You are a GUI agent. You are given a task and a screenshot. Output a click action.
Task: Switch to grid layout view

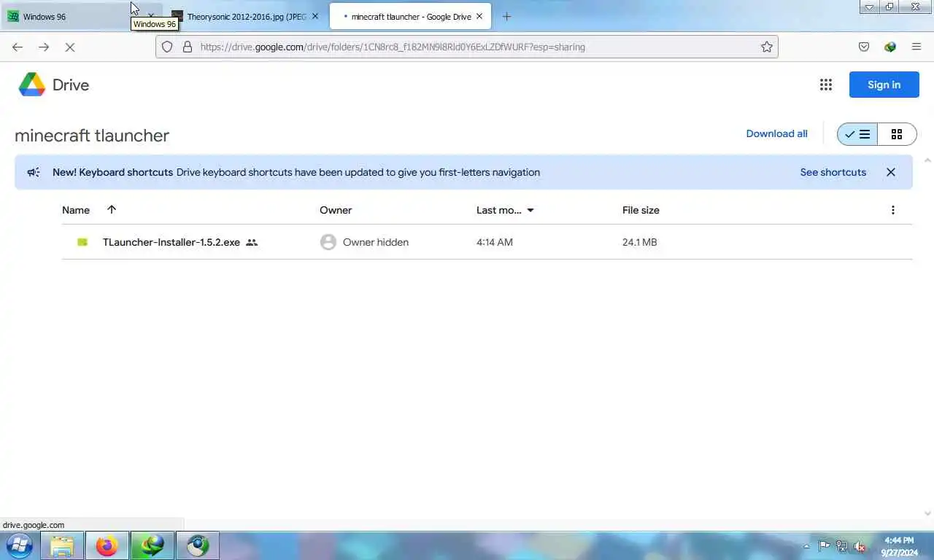click(x=897, y=134)
